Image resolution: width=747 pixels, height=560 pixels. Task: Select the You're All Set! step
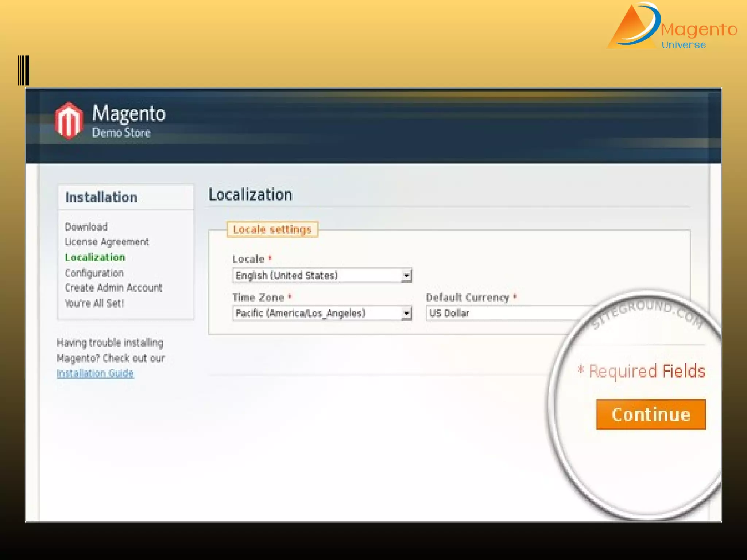(94, 303)
